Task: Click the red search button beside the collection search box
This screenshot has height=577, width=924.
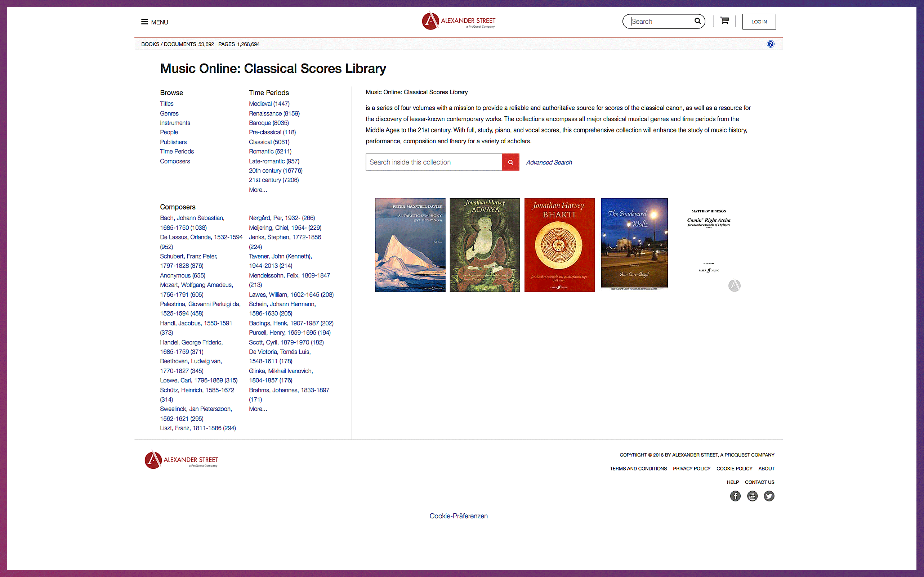Action: tap(510, 162)
